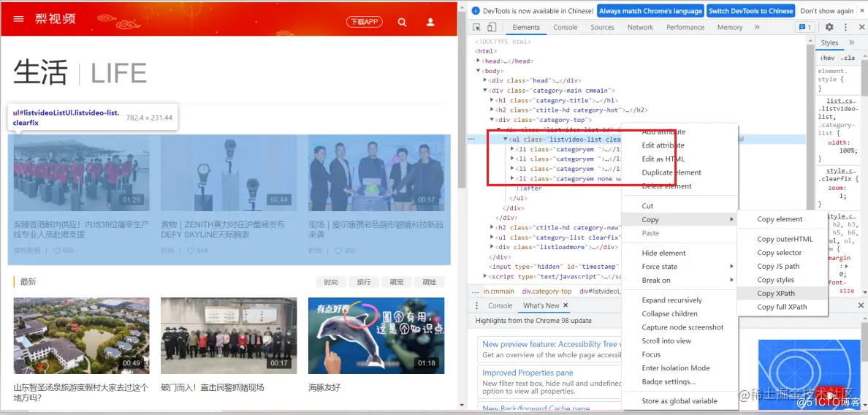Image resolution: width=868 pixels, height=415 pixels.
Task: Open the 00:49 aerial resort video thumbnail
Action: tap(81, 336)
